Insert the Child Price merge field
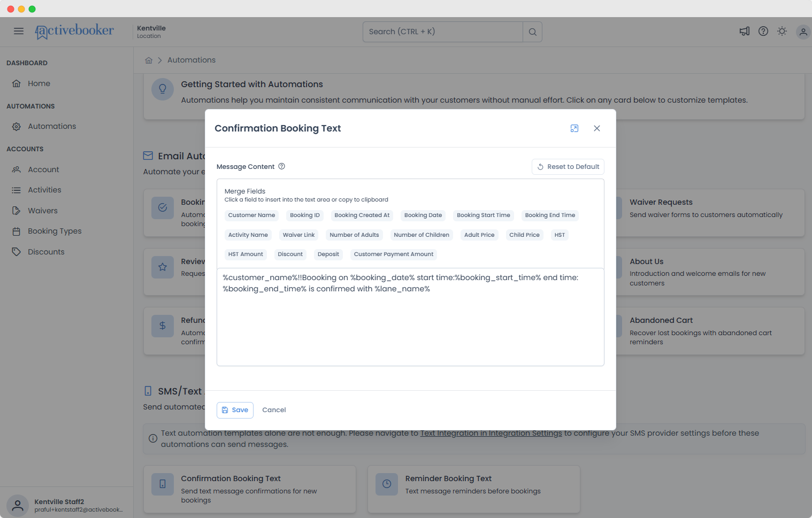Screen dimensions: 812x518 tap(524, 235)
